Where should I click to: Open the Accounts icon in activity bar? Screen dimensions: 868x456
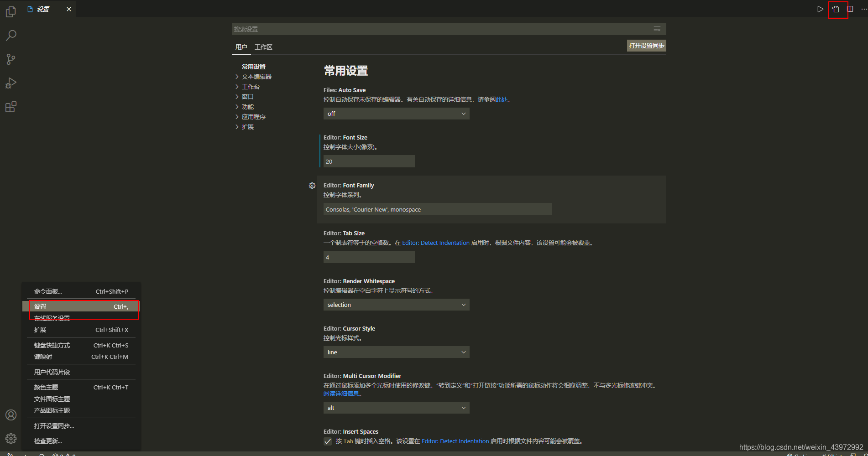tap(10, 415)
